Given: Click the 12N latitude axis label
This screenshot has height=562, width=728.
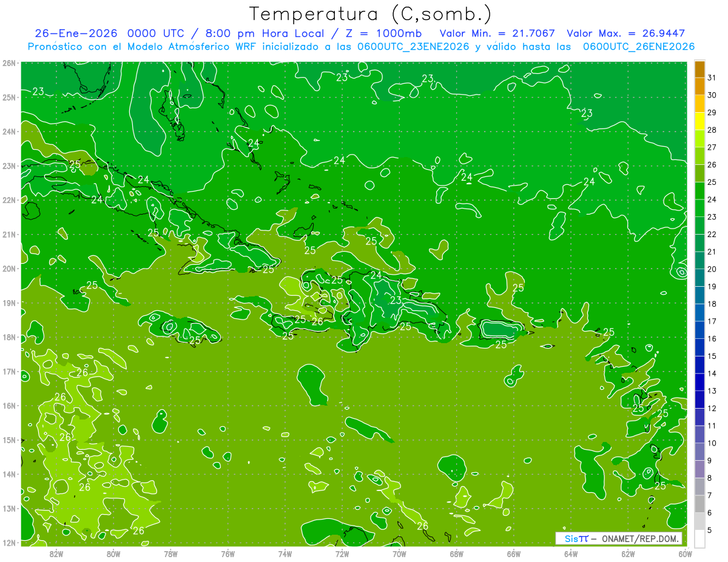Looking at the screenshot, I should (8, 543).
